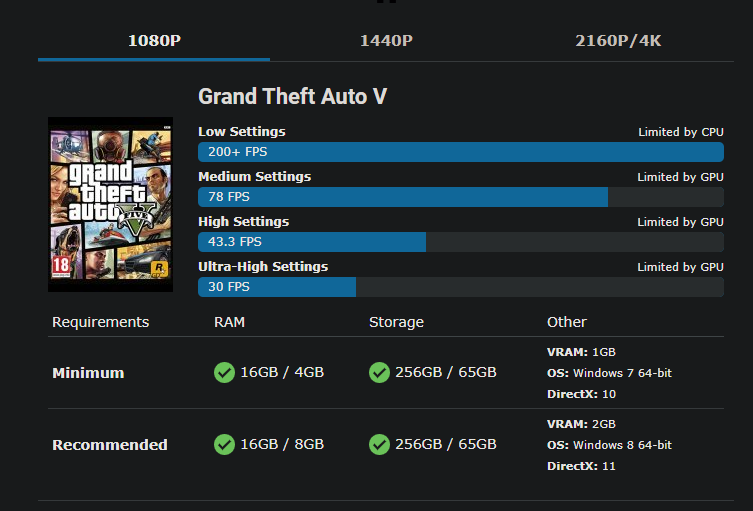753x511 pixels.
Task: Click the Windows 8 64-bit OS text
Action: (x=621, y=445)
